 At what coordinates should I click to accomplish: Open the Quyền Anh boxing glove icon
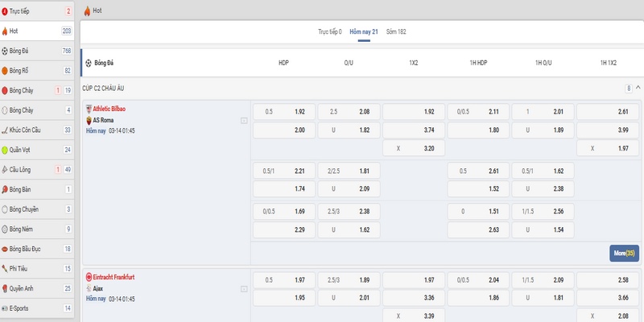click(x=5, y=288)
